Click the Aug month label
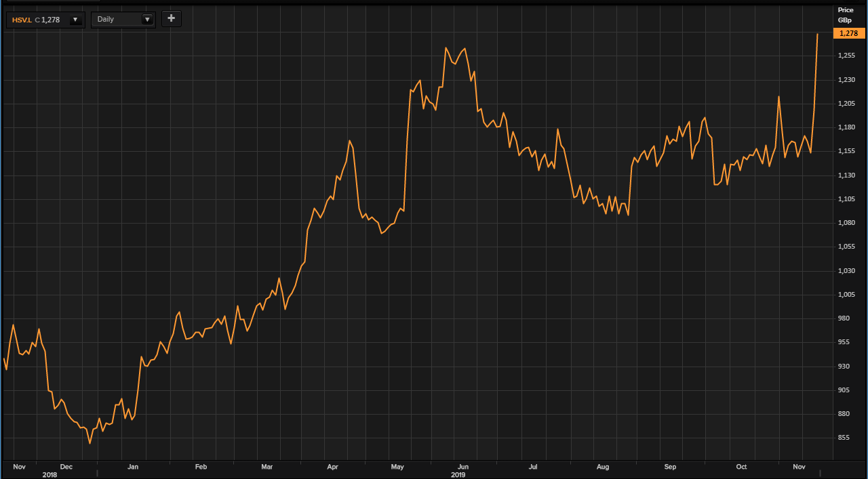 tap(603, 467)
